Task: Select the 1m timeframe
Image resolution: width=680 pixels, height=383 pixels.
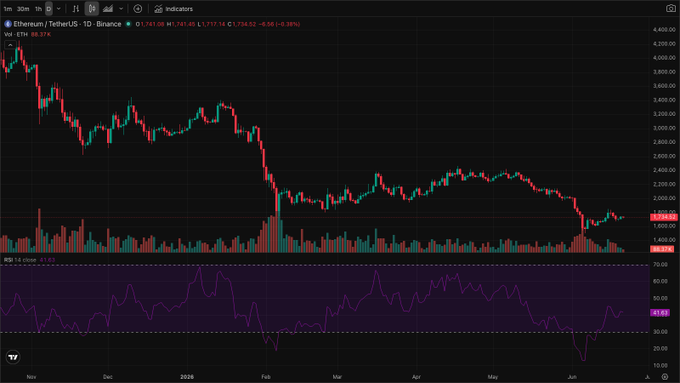Action: [x=7, y=9]
